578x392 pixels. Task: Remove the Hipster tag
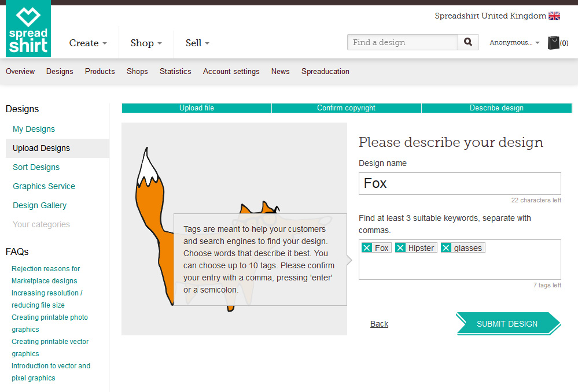400,248
